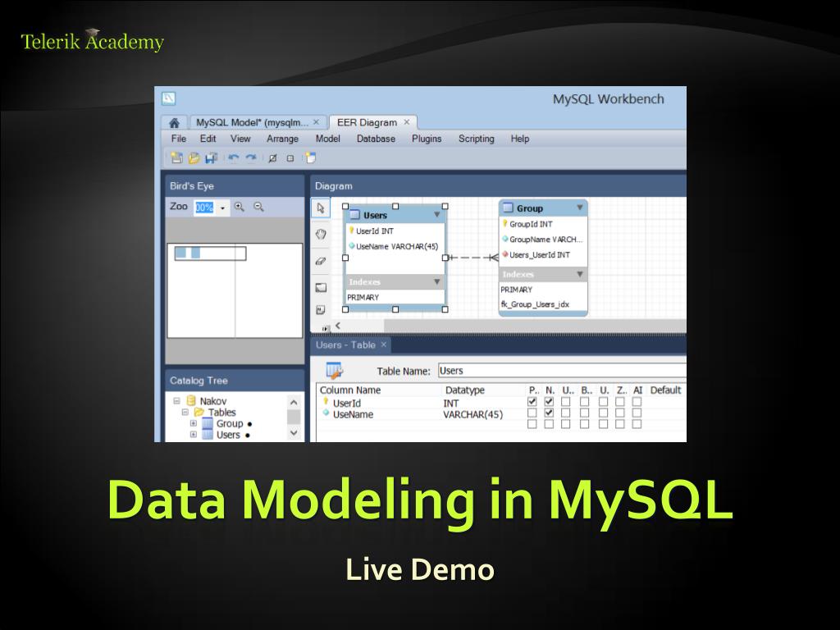Close the MySQL Model tab

coord(316,122)
